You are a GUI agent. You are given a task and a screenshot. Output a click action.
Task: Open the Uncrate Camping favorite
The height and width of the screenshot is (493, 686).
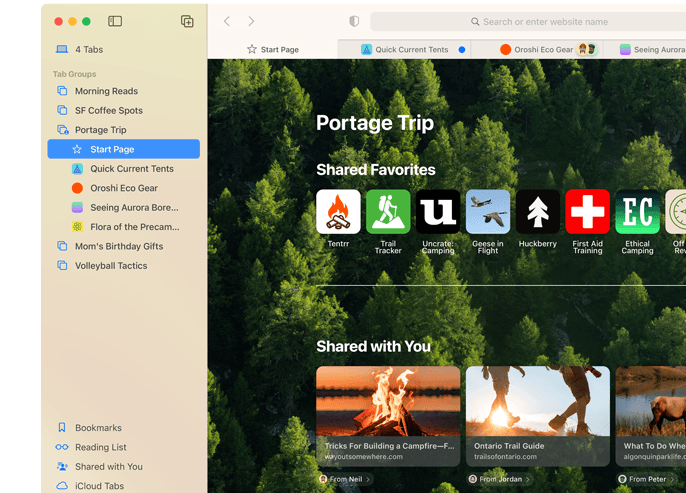pyautogui.click(x=438, y=212)
